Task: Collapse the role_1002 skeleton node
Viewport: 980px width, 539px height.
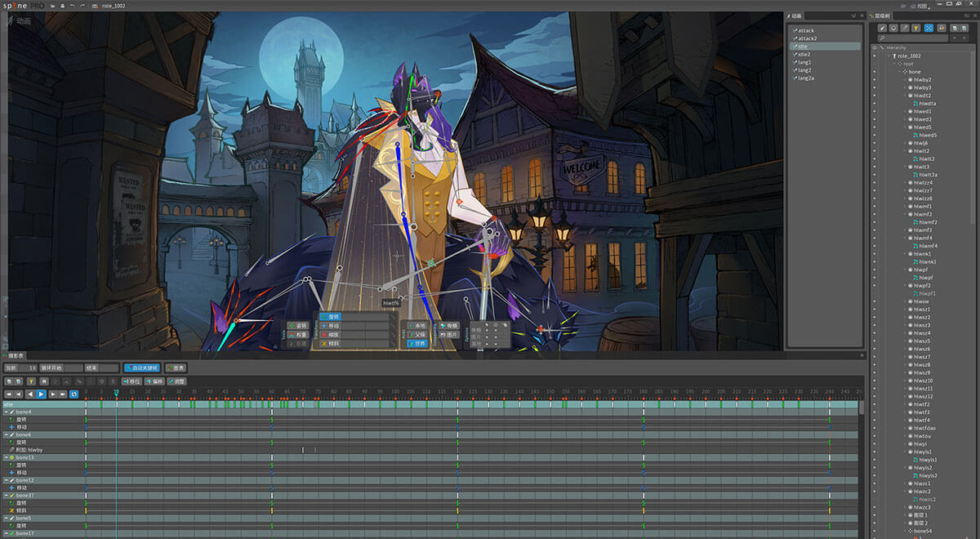Action: tap(888, 56)
